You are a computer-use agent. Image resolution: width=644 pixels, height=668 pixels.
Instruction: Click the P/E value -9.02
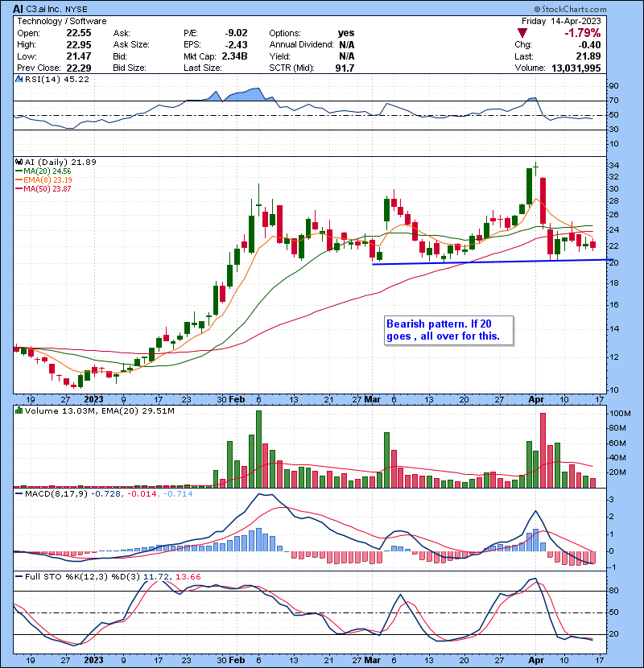coord(236,33)
